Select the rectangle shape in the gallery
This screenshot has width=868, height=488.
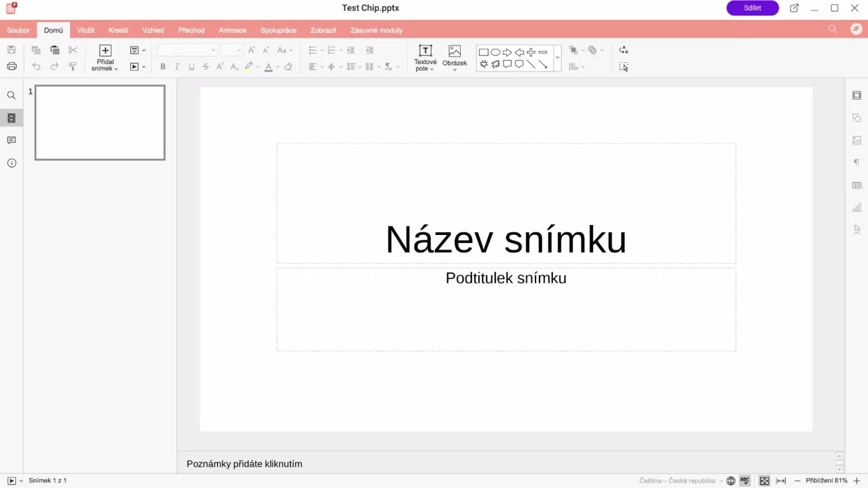click(x=483, y=52)
